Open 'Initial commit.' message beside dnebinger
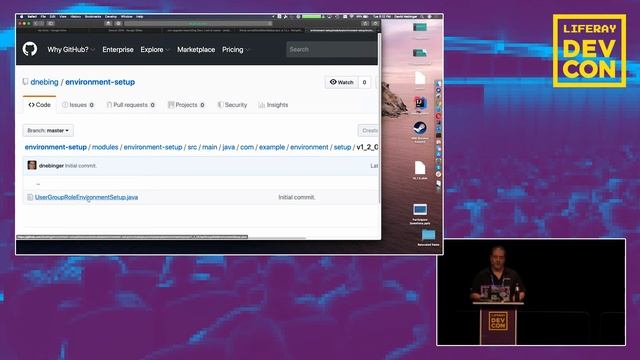 pyautogui.click(x=81, y=166)
